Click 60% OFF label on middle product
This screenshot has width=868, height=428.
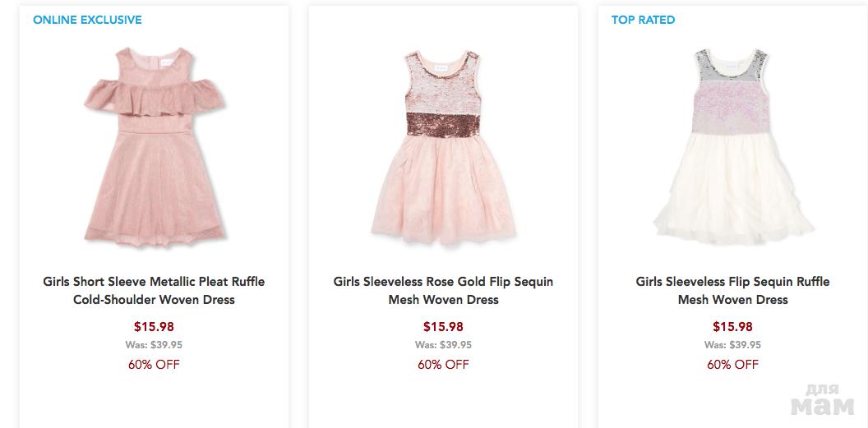[443, 364]
